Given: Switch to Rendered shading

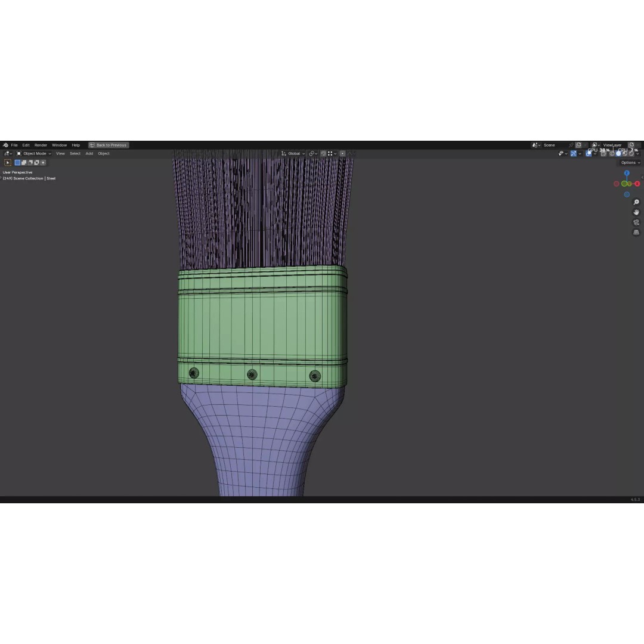Looking at the screenshot, I should point(631,154).
